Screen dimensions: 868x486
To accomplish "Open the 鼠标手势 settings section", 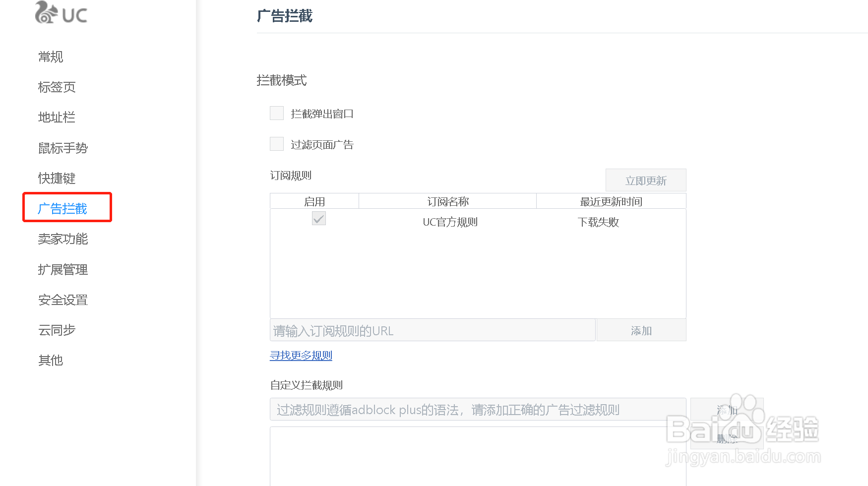I will [x=62, y=148].
